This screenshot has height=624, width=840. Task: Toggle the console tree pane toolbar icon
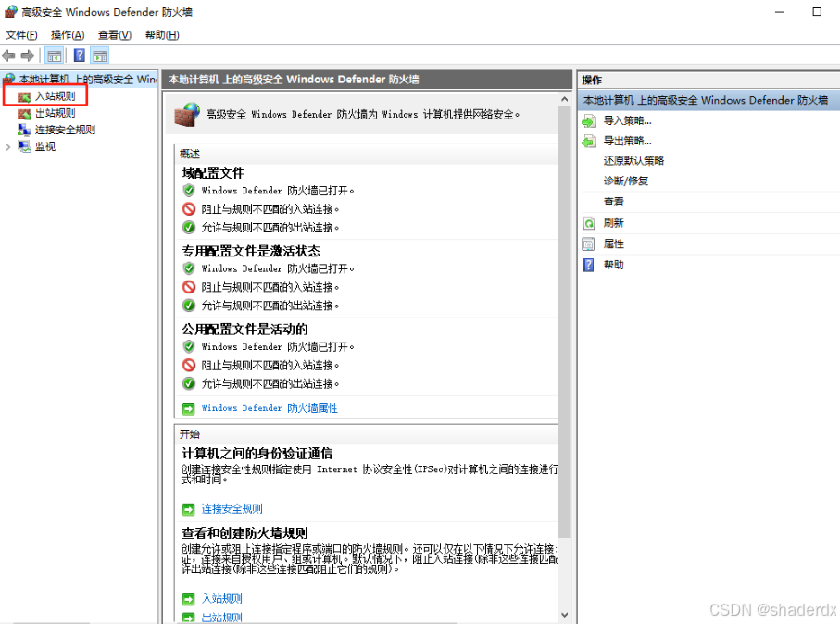coord(54,56)
